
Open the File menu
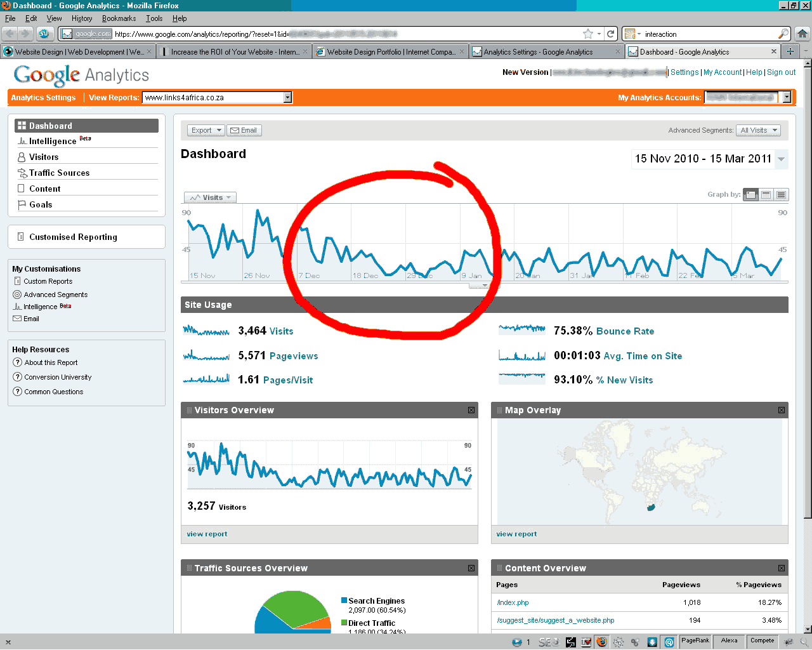tap(10, 18)
